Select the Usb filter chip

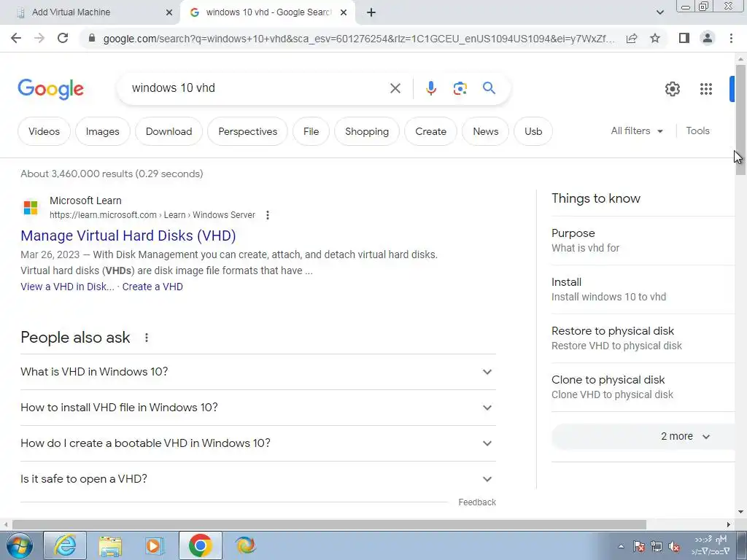[533, 131]
